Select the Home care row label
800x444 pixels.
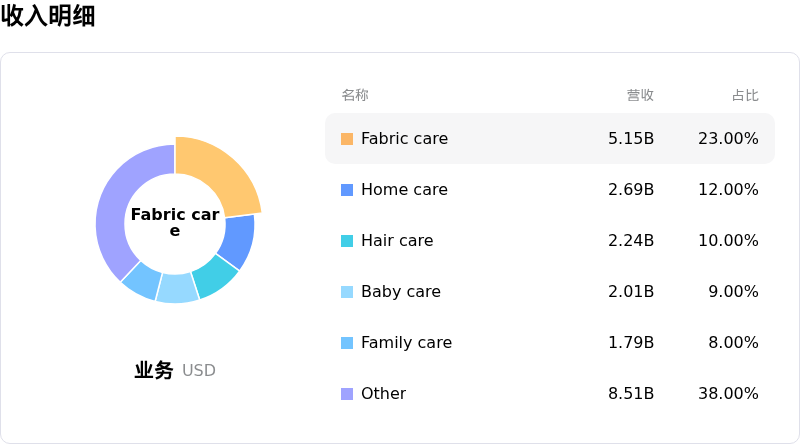click(x=404, y=190)
